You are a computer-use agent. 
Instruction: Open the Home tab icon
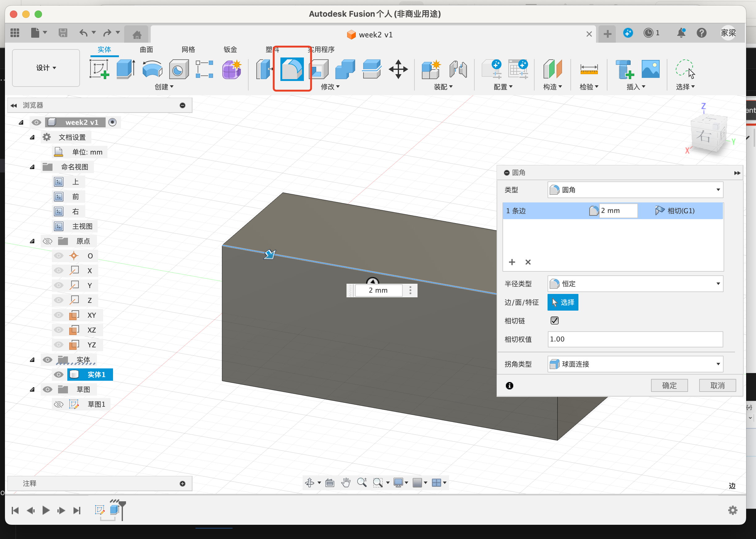(x=137, y=35)
